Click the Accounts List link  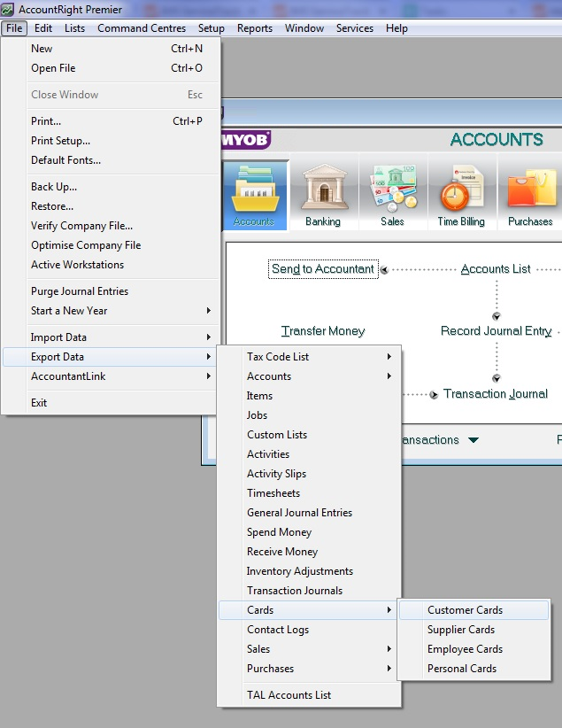(496, 269)
